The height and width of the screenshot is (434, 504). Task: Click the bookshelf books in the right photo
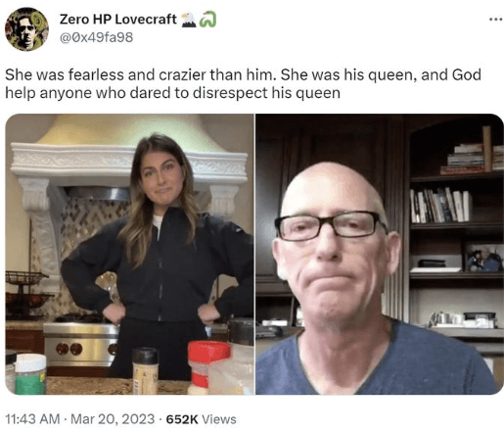pyautogui.click(x=441, y=206)
